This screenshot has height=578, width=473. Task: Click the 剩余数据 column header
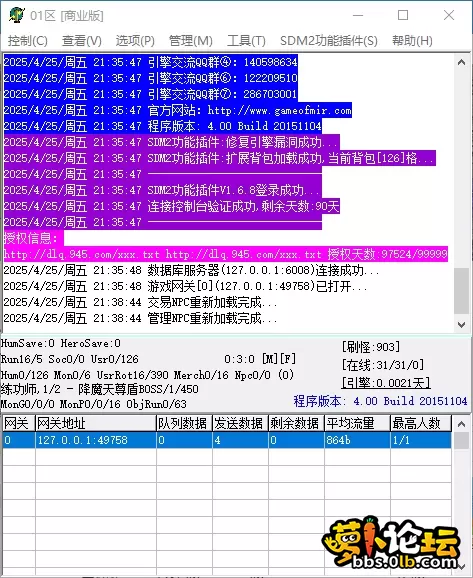(x=296, y=423)
